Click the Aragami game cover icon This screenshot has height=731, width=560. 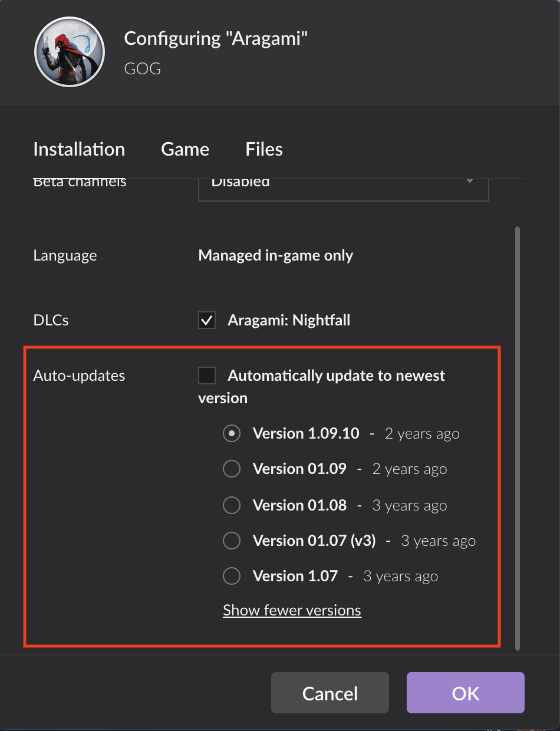[70, 52]
